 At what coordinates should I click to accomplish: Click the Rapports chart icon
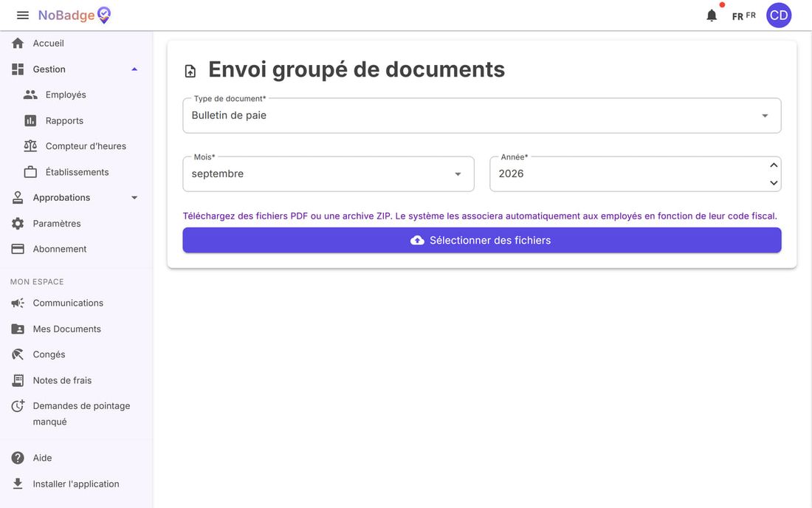[30, 120]
